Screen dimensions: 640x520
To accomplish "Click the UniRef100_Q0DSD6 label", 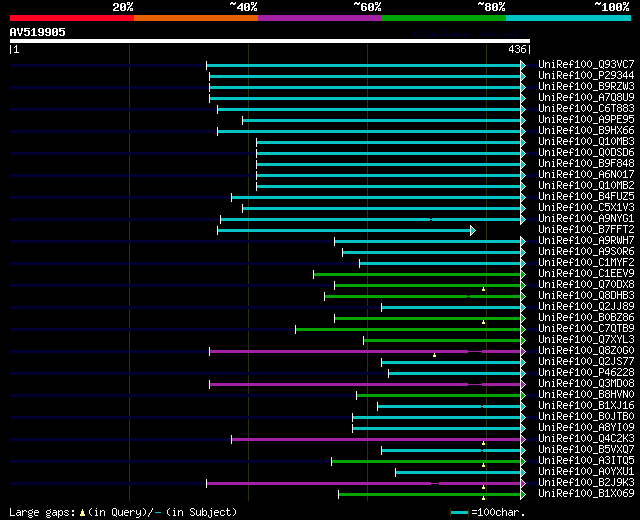I will pyautogui.click(x=586, y=153).
